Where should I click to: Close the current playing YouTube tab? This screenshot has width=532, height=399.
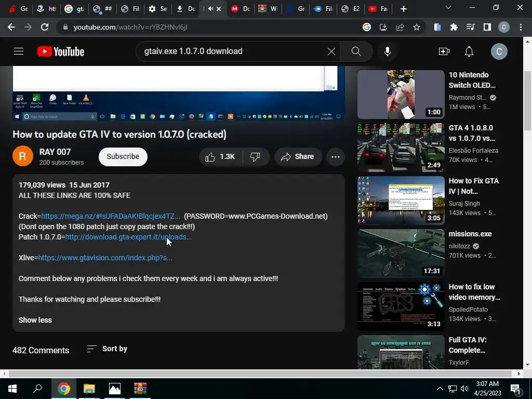219,9
